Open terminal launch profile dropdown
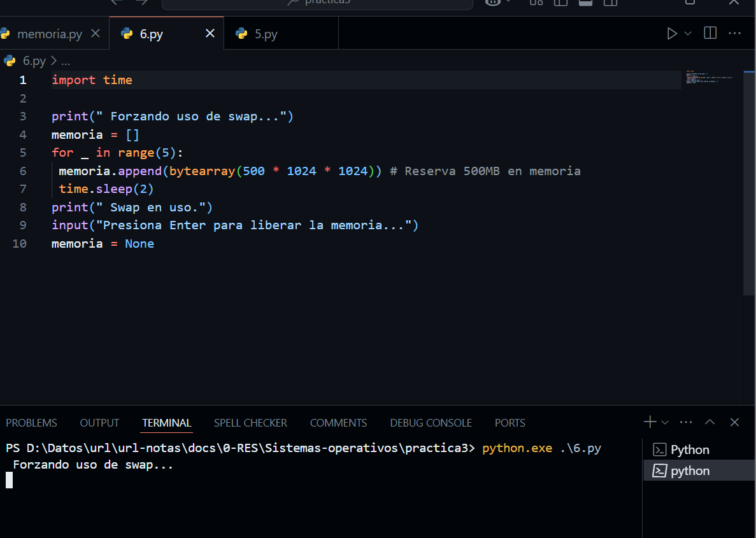Image resolution: width=756 pixels, height=538 pixels. pos(665,422)
